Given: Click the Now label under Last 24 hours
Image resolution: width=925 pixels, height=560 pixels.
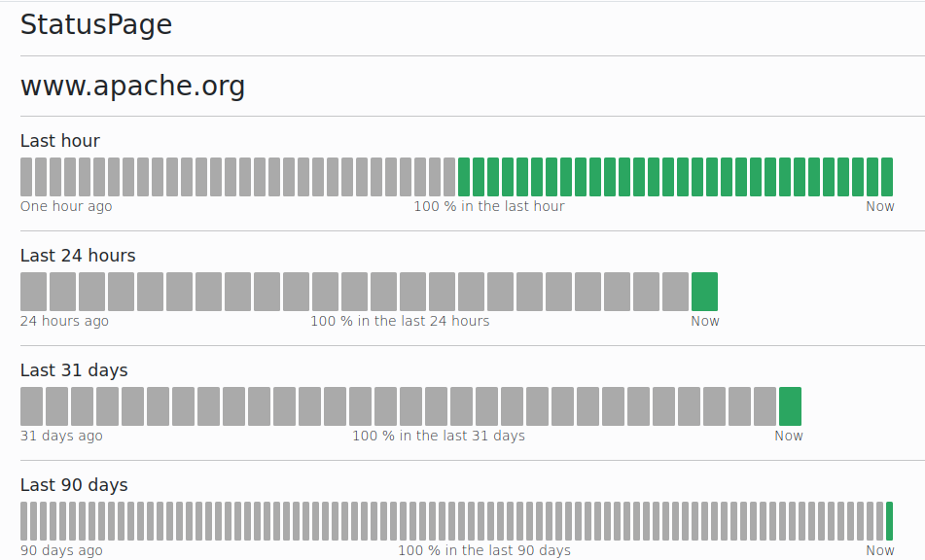Looking at the screenshot, I should pos(704,321).
